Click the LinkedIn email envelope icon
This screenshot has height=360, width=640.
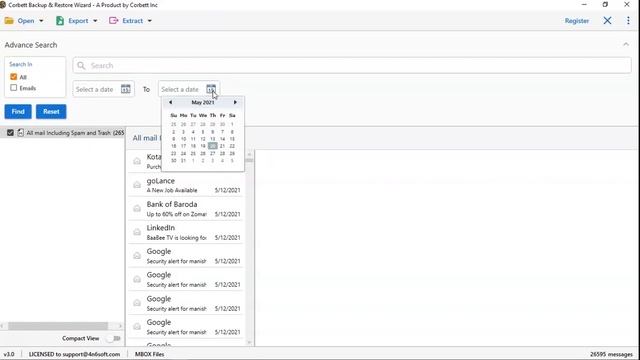coord(137,232)
